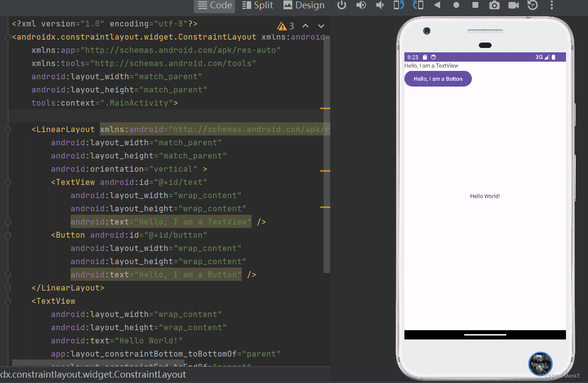
Task: Click fold marker beside </LinearLayout>
Action: [8, 288]
